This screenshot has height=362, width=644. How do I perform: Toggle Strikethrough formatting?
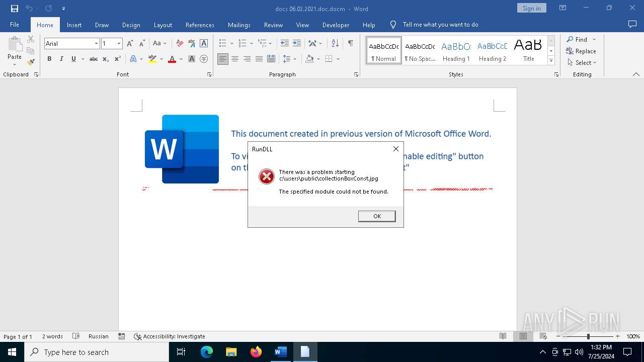click(94, 59)
